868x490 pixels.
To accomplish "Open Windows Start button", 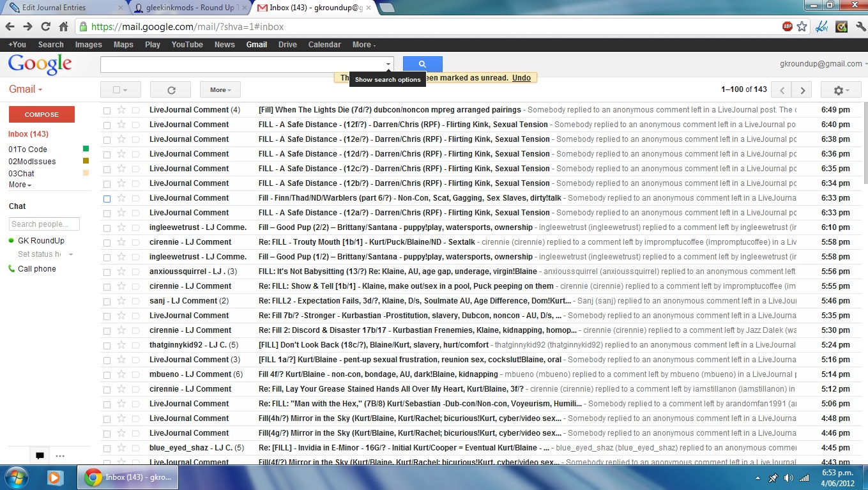I will (17, 477).
